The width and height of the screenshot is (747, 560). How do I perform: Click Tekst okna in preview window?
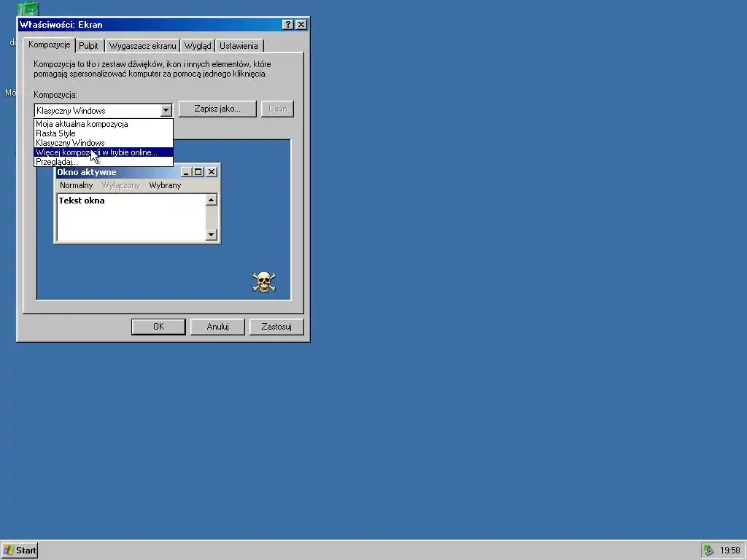(x=82, y=201)
